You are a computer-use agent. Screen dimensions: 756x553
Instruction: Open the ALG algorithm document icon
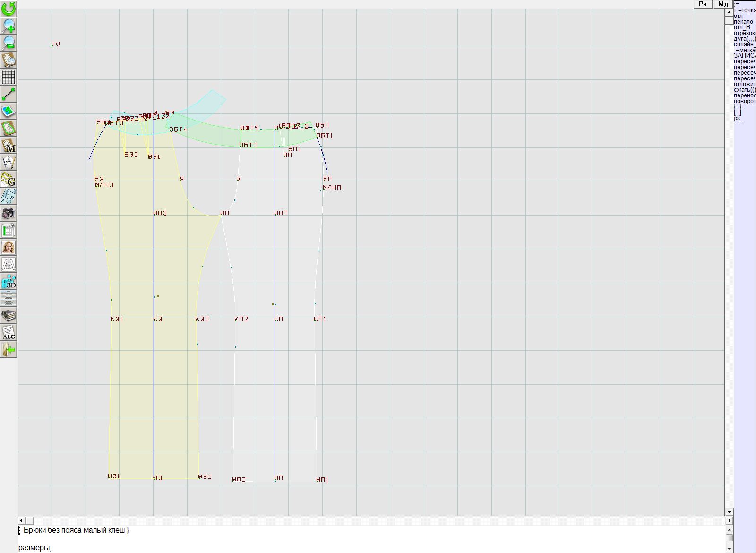(9, 332)
